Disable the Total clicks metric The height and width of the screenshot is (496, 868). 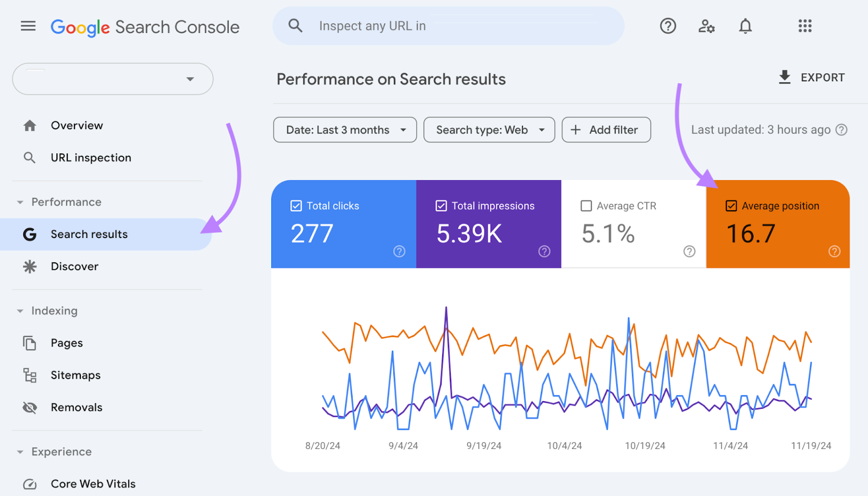[x=296, y=205]
